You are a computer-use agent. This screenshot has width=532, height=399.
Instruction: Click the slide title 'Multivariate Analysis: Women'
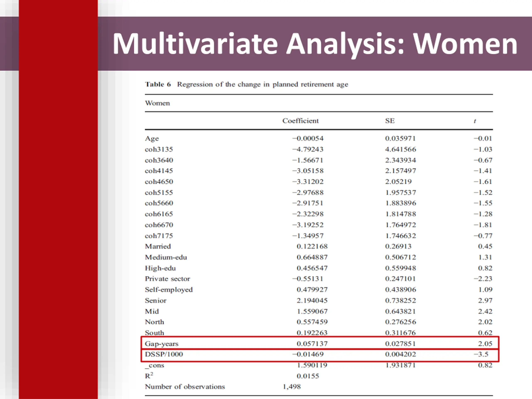coord(315,44)
